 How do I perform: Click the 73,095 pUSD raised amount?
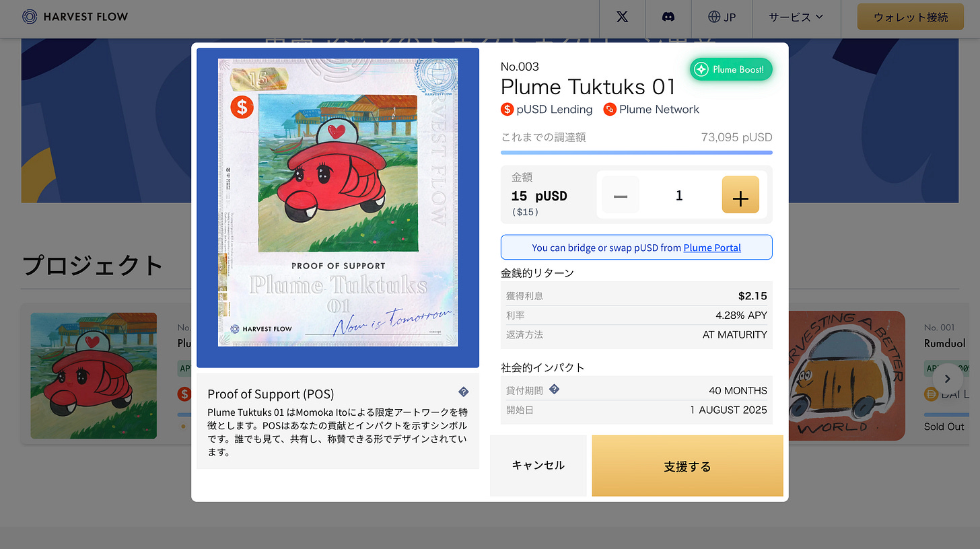pyautogui.click(x=736, y=137)
